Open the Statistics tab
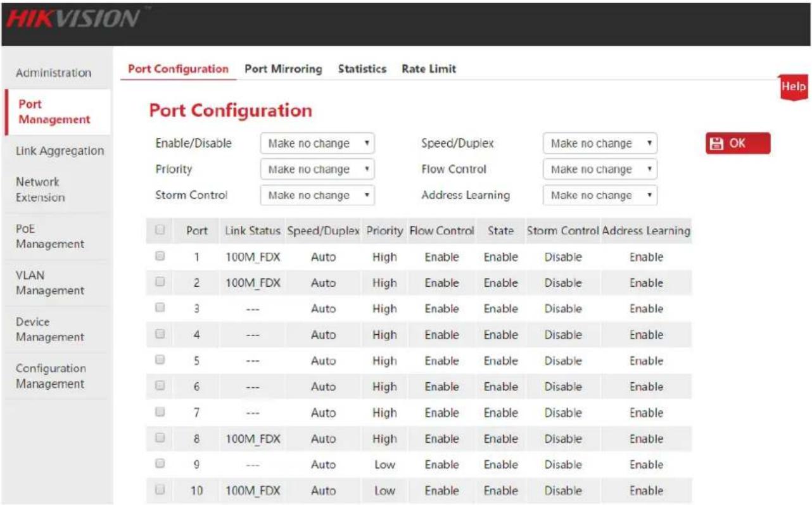The image size is (812, 505). [x=362, y=69]
